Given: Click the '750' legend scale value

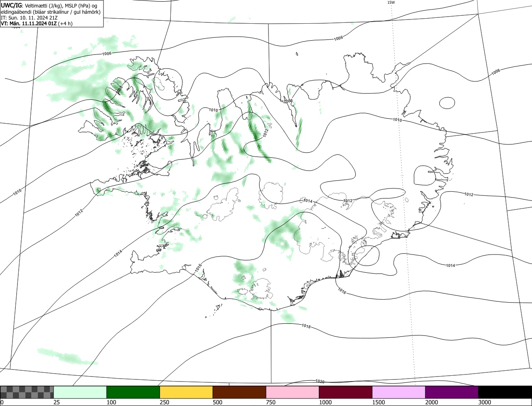Looking at the screenshot, I should tap(271, 402).
